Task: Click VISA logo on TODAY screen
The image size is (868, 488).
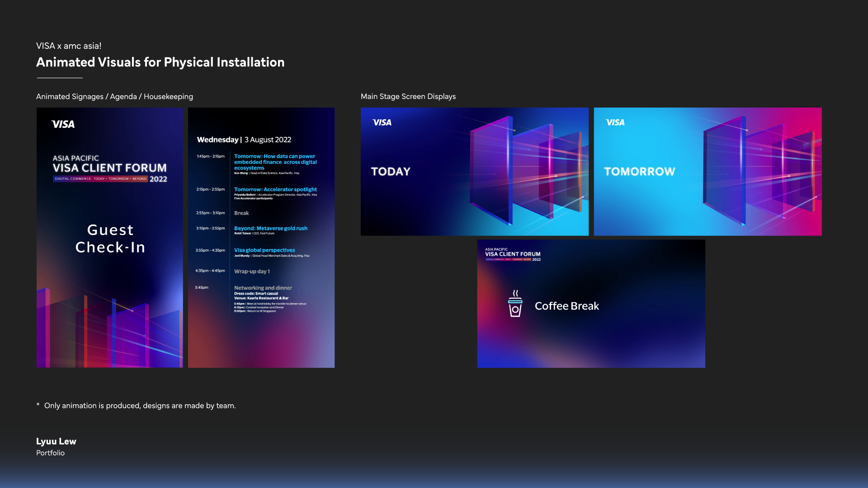Action: 382,122
